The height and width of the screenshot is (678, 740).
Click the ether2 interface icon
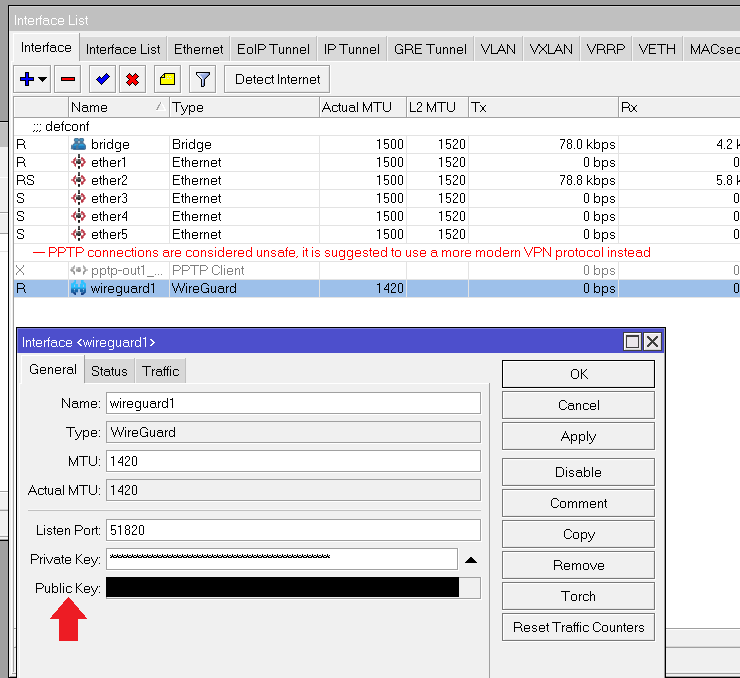coord(78,180)
